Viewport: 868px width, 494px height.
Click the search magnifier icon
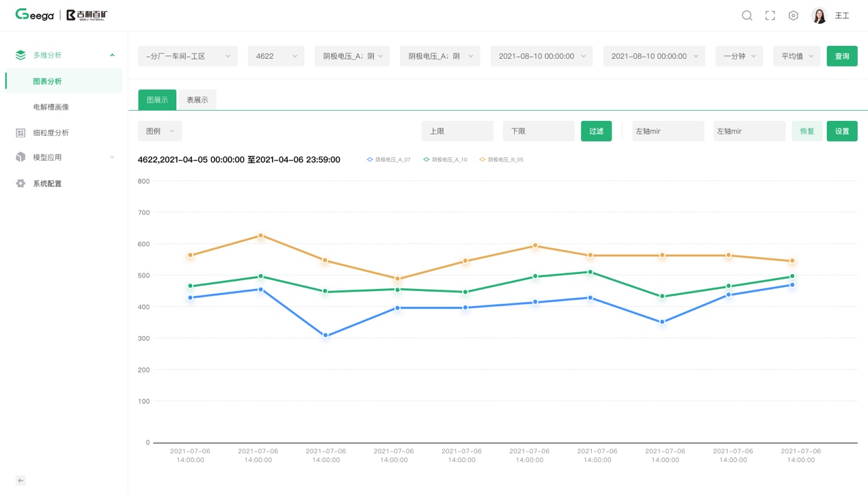pos(747,16)
